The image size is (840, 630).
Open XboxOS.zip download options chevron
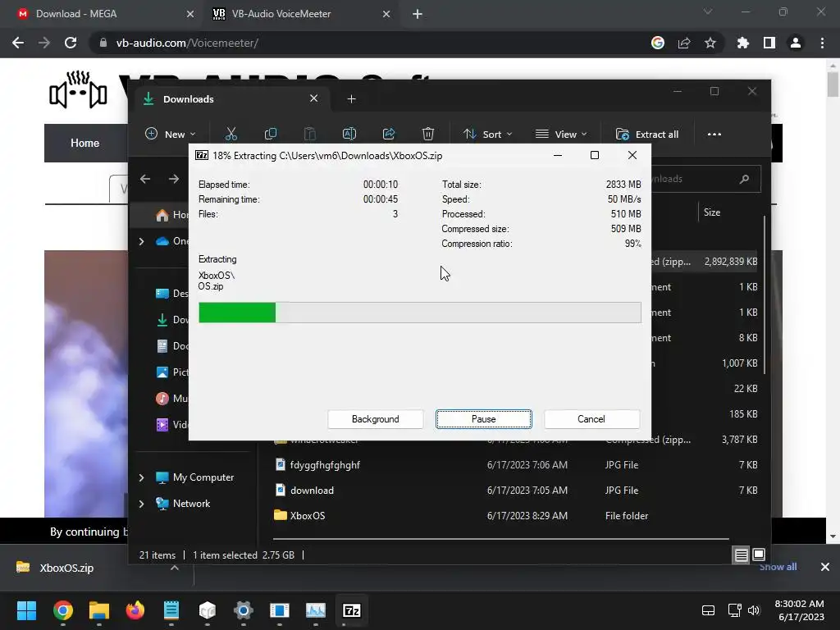pos(174,568)
